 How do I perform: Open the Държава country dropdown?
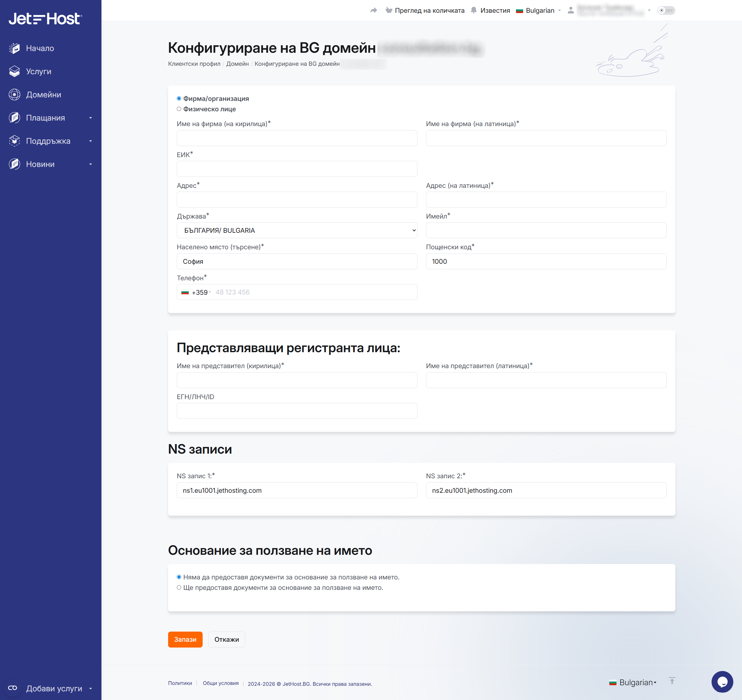pyautogui.click(x=297, y=230)
